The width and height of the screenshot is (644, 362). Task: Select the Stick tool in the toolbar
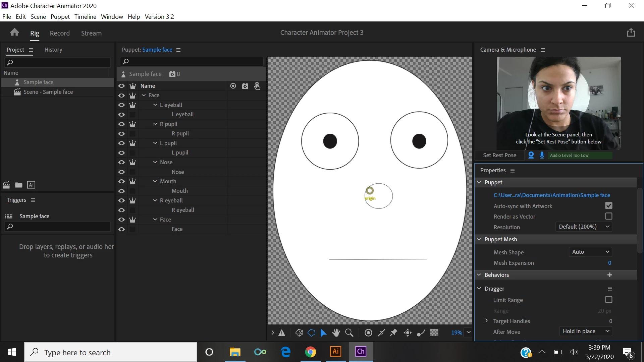(381, 333)
